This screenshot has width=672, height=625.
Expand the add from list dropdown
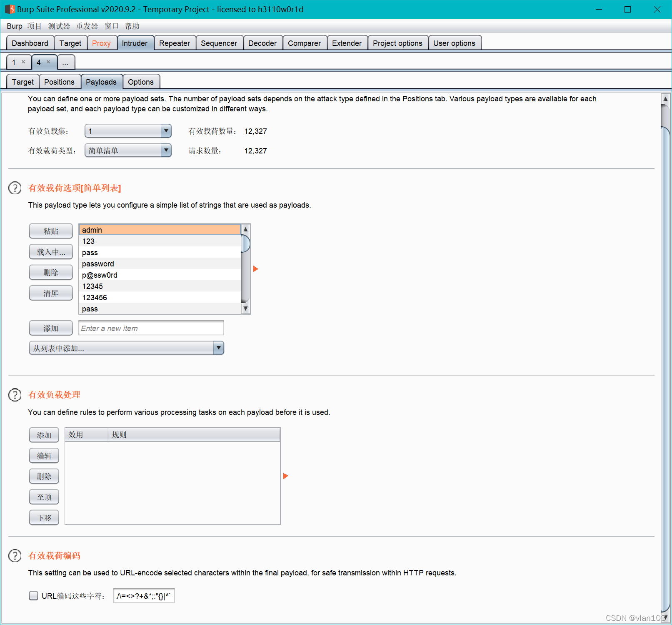coord(126,348)
